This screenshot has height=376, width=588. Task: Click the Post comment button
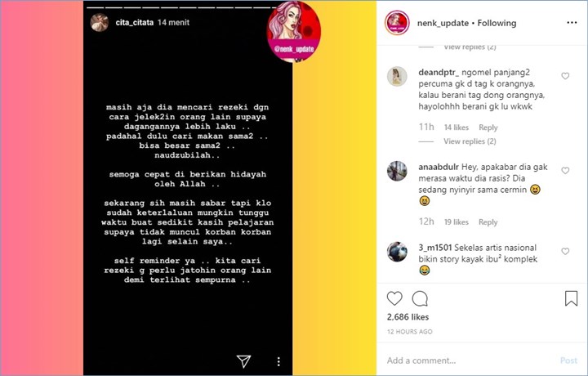click(568, 360)
